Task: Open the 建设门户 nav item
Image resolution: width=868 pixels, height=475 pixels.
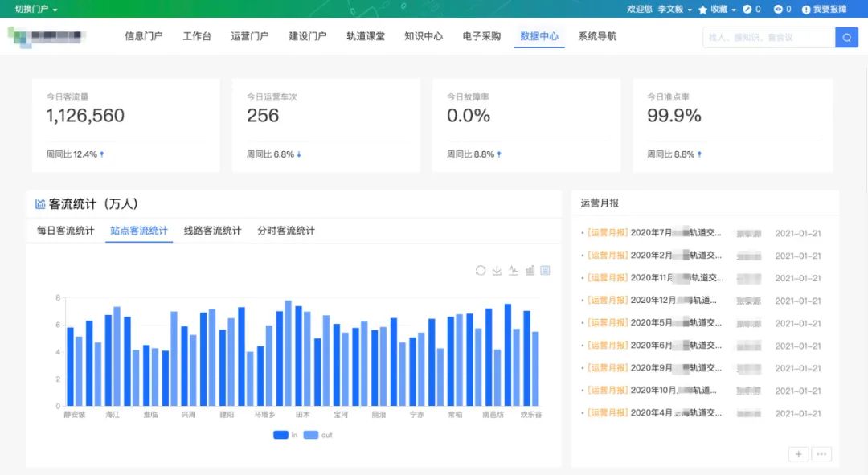Action: 308,36
